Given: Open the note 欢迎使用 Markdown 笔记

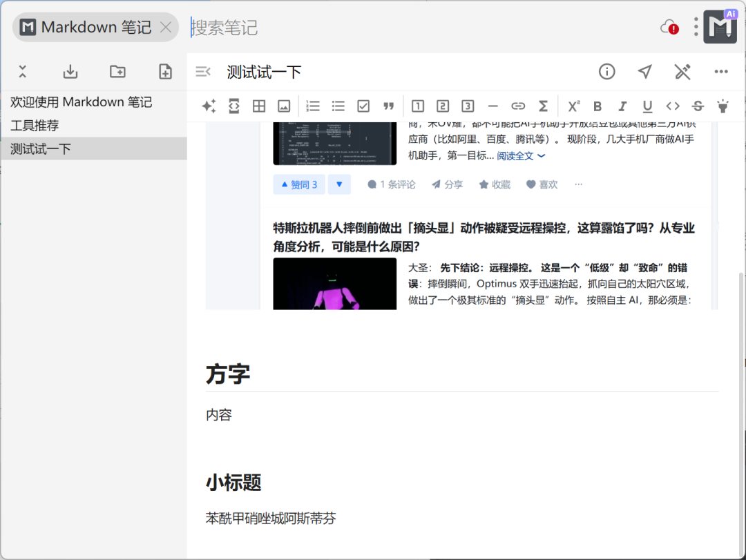Looking at the screenshot, I should pos(93,102).
